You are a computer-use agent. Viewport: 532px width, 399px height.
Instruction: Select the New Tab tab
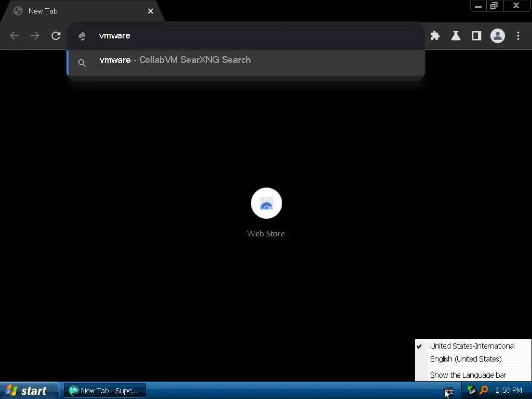point(82,11)
